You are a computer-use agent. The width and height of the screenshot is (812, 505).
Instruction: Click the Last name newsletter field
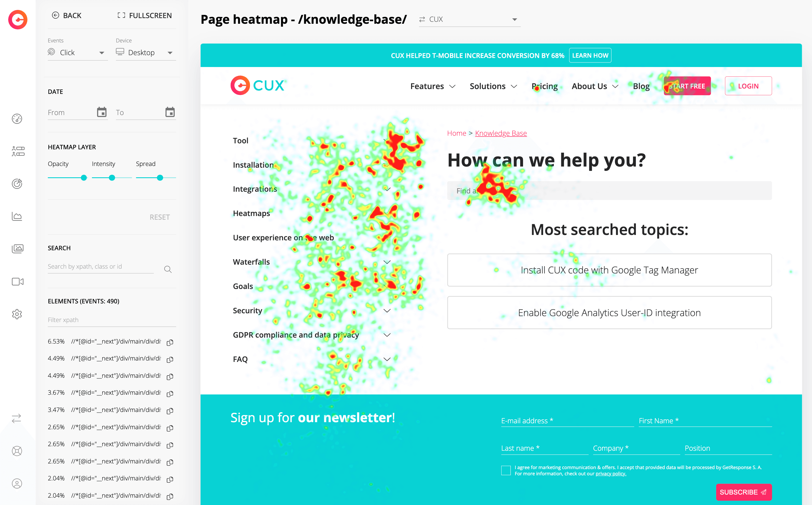coord(545,448)
